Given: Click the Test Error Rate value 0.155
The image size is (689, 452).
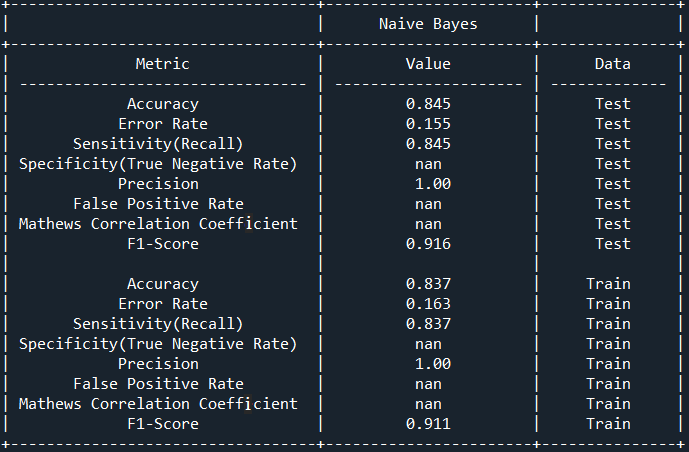Looking at the screenshot, I should tap(428, 124).
